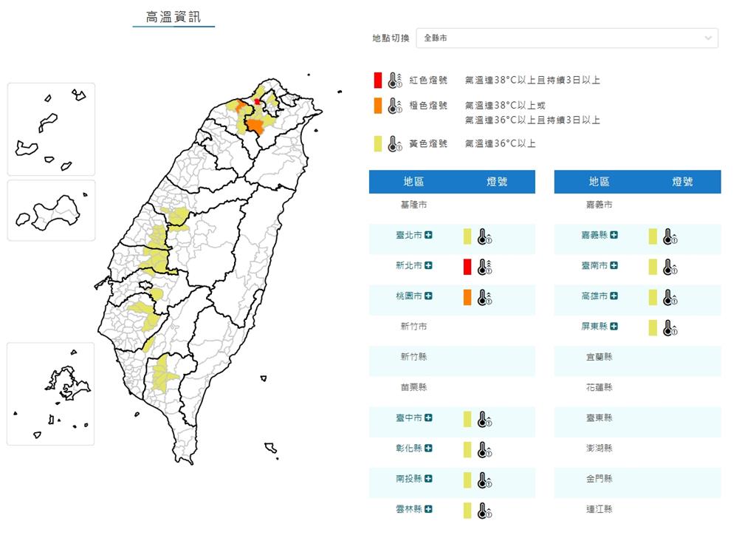Viewport: 756px width, 549px height.
Task: Click the 花蓮縣 table row text
Action: click(599, 387)
